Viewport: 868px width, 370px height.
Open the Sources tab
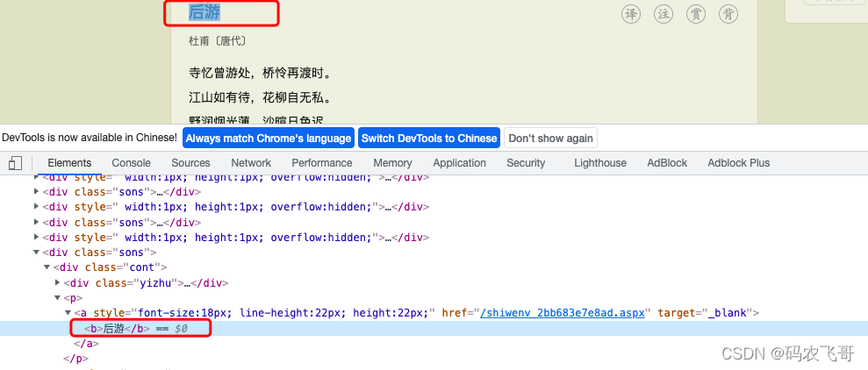coord(190,162)
